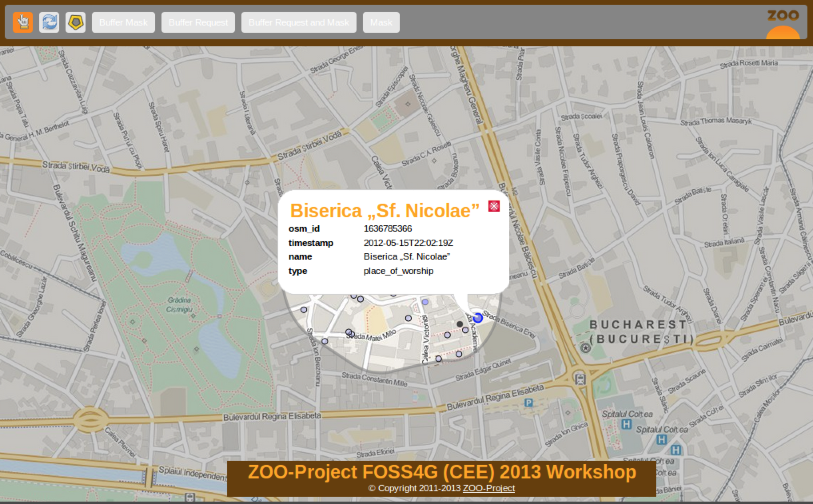Click the blue parking P icon

click(x=528, y=403)
